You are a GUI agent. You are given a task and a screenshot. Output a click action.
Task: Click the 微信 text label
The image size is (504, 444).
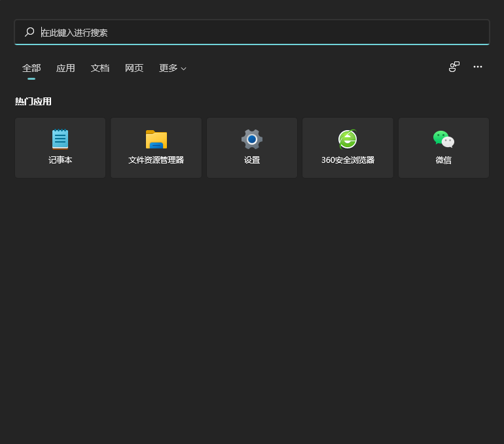443,160
